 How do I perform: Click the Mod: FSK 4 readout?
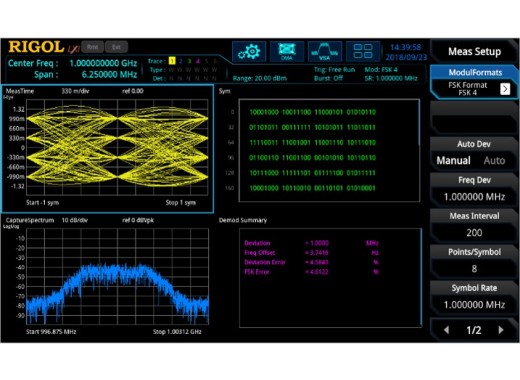(x=381, y=70)
